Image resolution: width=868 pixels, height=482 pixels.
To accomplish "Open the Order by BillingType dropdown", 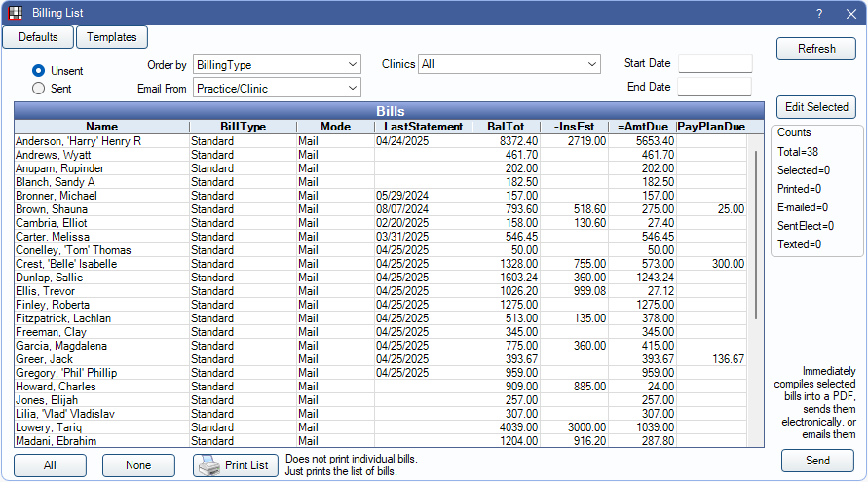I will coord(277,65).
